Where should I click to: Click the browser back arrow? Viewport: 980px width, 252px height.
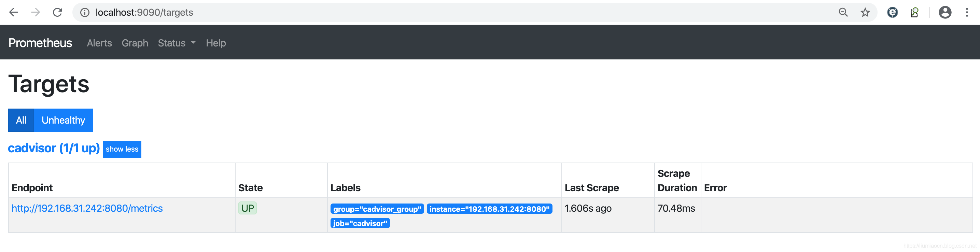[x=14, y=13]
